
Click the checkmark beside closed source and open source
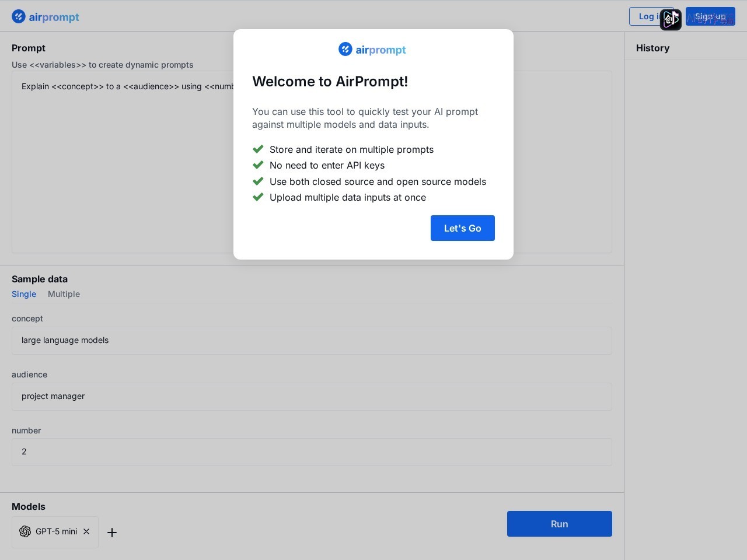pyautogui.click(x=258, y=181)
